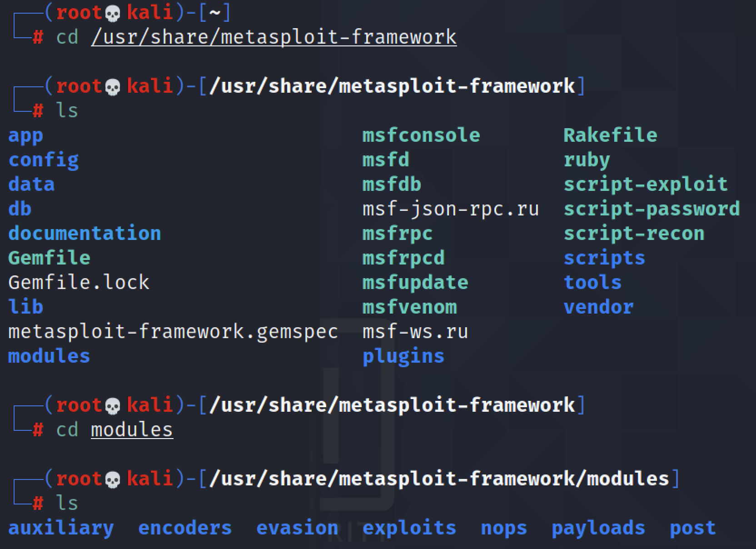Click the underlined 'modules' argument after cd
The image size is (756, 549).
coord(132,430)
